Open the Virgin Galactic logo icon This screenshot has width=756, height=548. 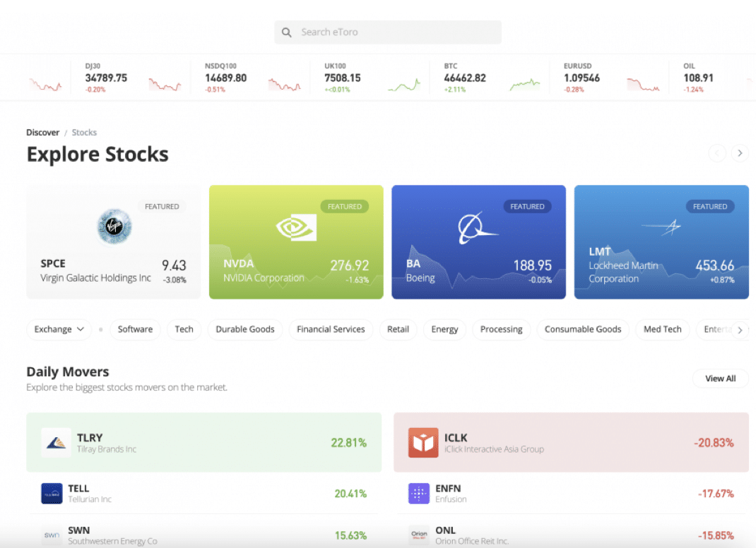[114, 227]
